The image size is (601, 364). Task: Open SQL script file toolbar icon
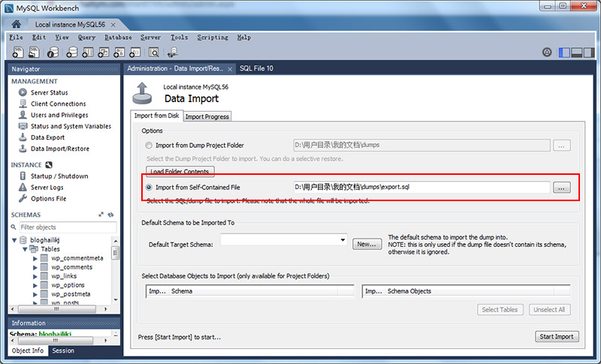(34, 52)
